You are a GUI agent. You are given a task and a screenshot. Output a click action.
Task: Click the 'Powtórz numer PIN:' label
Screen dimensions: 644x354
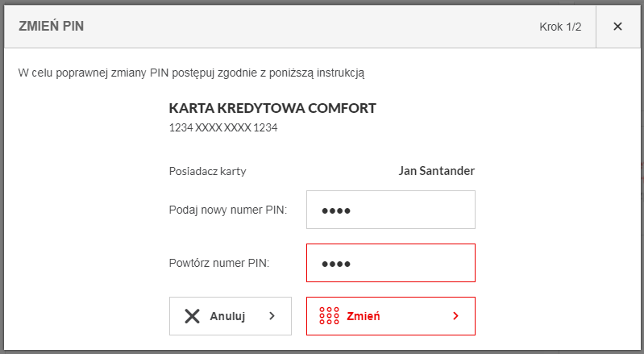219,263
